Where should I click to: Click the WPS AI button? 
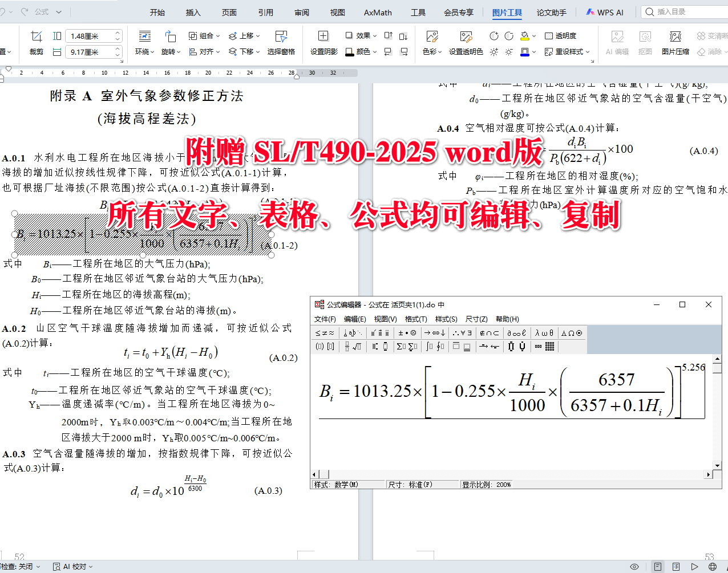coord(605,12)
